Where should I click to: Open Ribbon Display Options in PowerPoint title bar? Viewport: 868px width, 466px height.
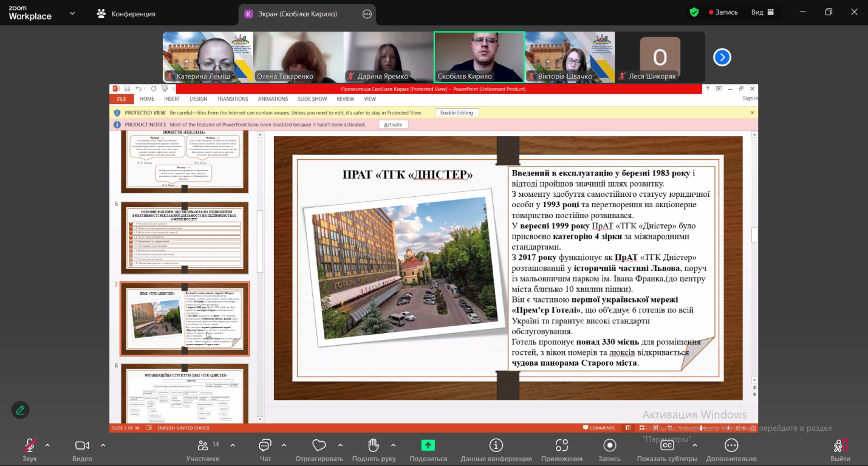point(719,89)
